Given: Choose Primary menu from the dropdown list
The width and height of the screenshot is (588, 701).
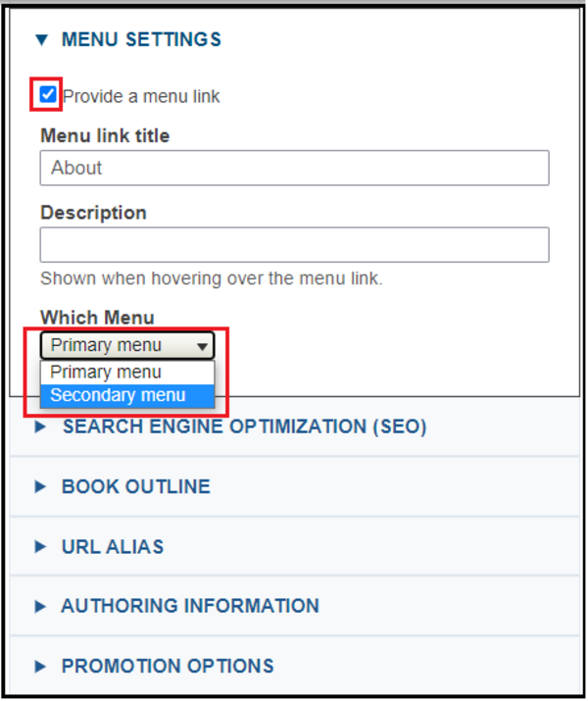Looking at the screenshot, I should 106,373.
